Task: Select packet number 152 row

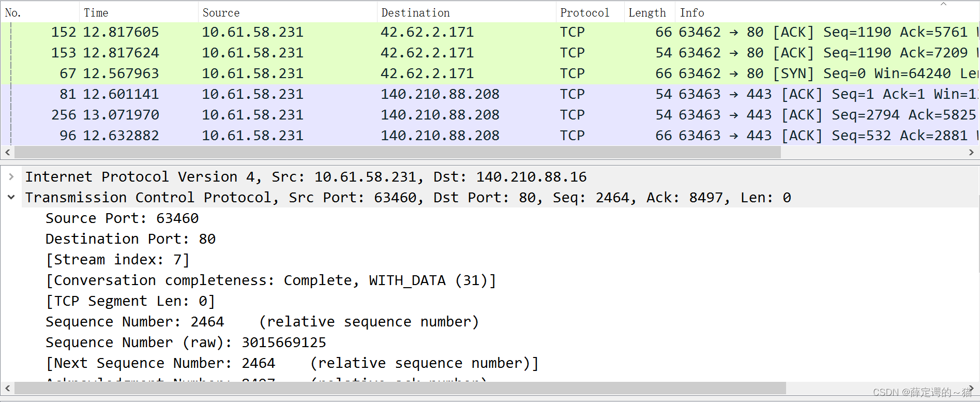Action: pos(490,33)
